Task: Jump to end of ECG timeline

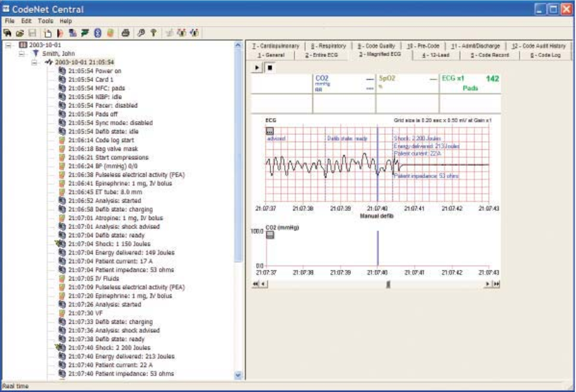Action: tap(496, 284)
